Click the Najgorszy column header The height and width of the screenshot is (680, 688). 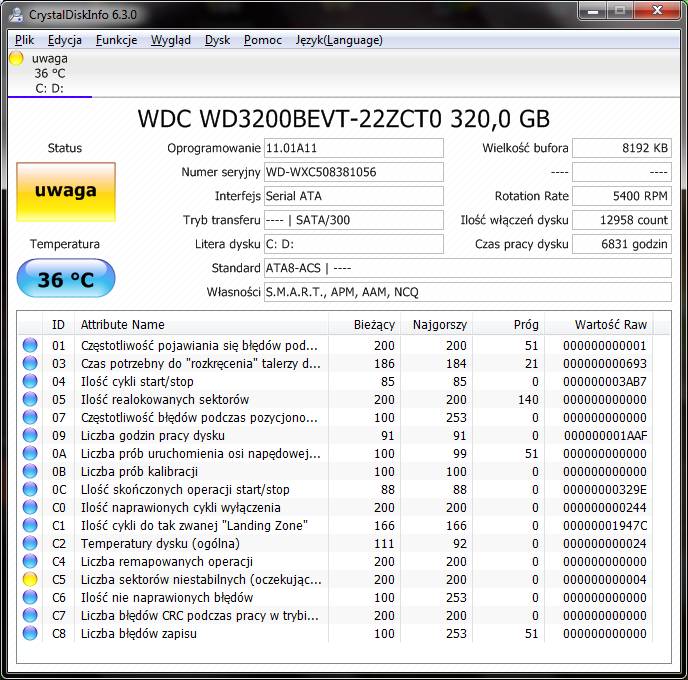tap(436, 325)
